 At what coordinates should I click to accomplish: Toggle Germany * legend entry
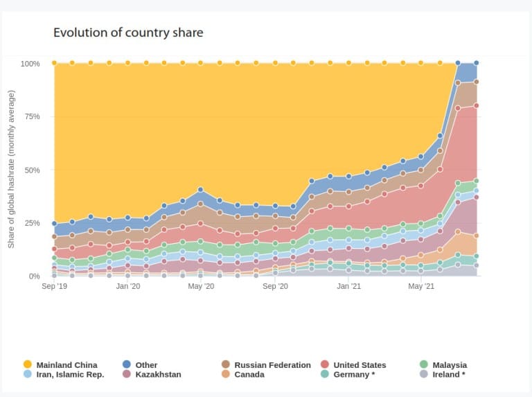348,374
